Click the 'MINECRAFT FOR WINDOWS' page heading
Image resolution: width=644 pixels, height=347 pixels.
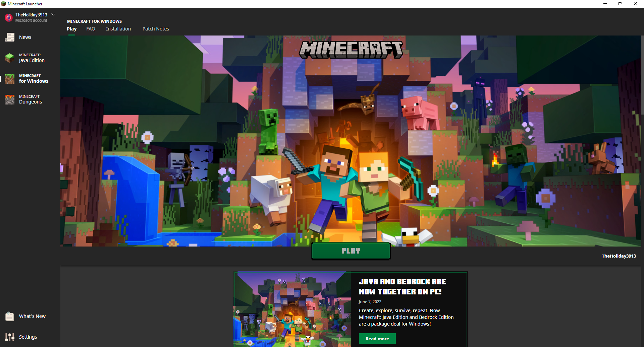coord(94,21)
